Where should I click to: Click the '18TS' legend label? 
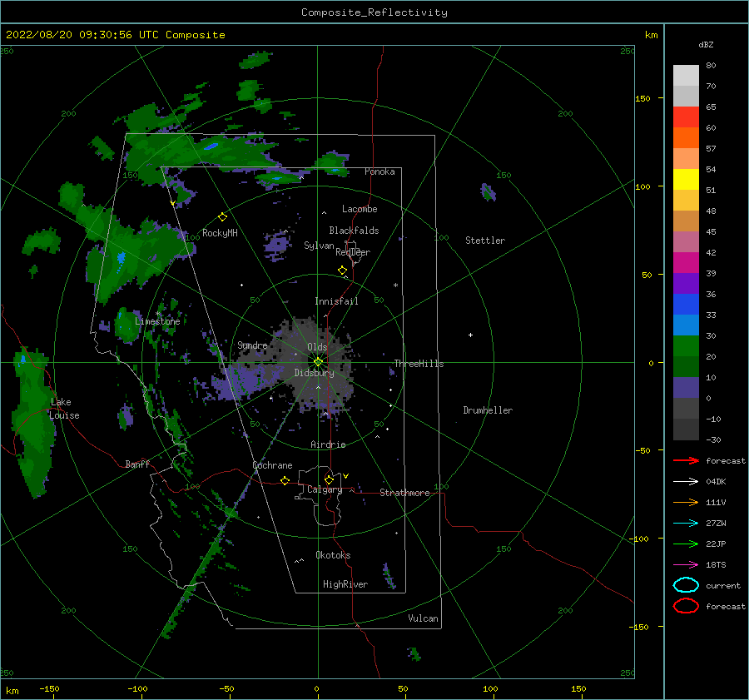click(x=716, y=565)
